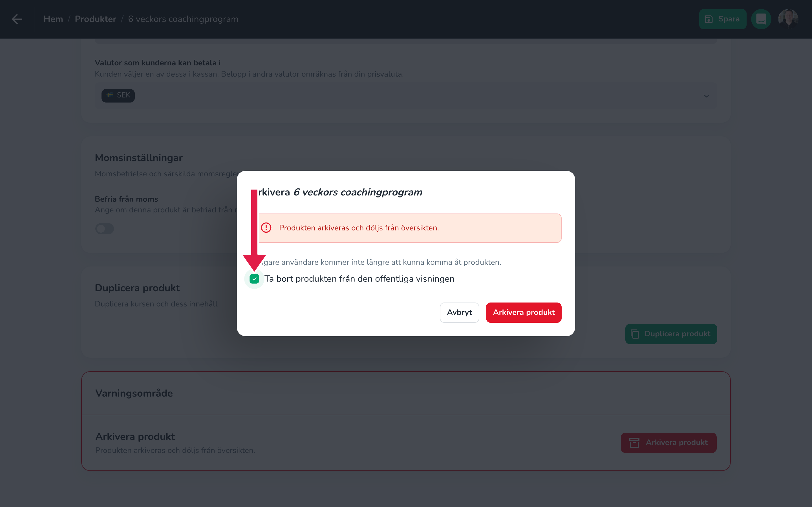Screen dimensions: 812x507
Task: Click the red alert icon in the warning banner
Action: coord(266,228)
